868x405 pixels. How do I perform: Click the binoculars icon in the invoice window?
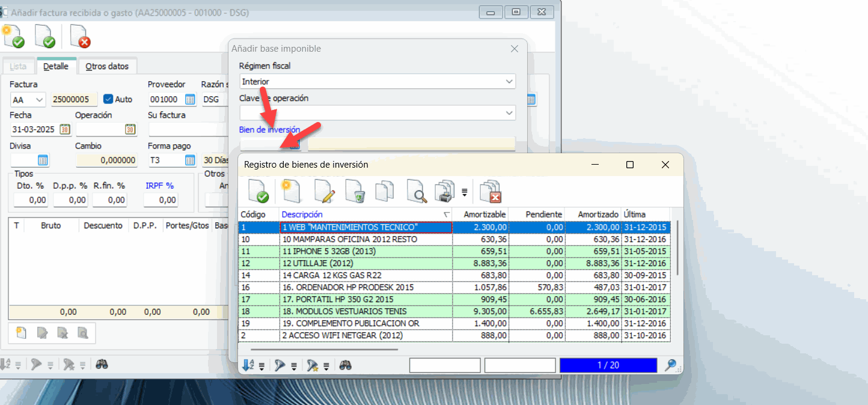[102, 364]
